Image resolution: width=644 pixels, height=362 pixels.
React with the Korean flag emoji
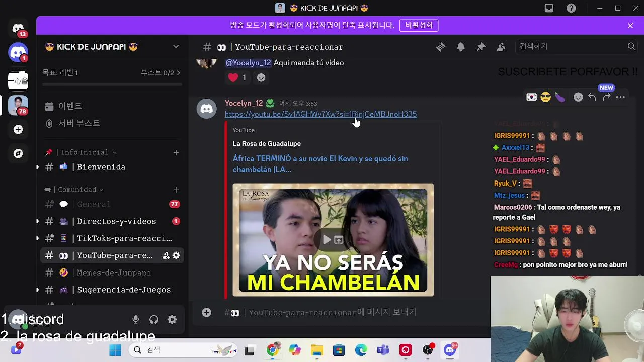(x=531, y=97)
